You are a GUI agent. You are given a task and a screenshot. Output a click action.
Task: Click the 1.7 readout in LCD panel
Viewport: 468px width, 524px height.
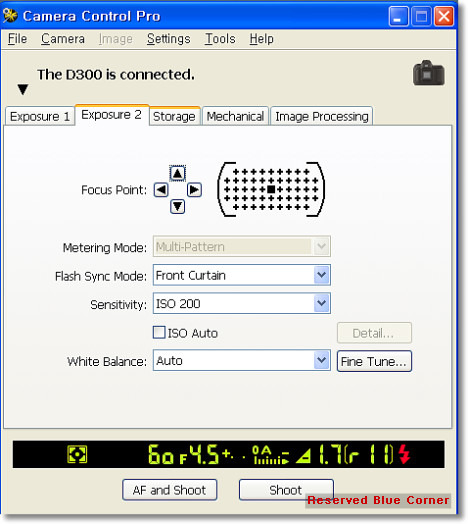point(330,454)
